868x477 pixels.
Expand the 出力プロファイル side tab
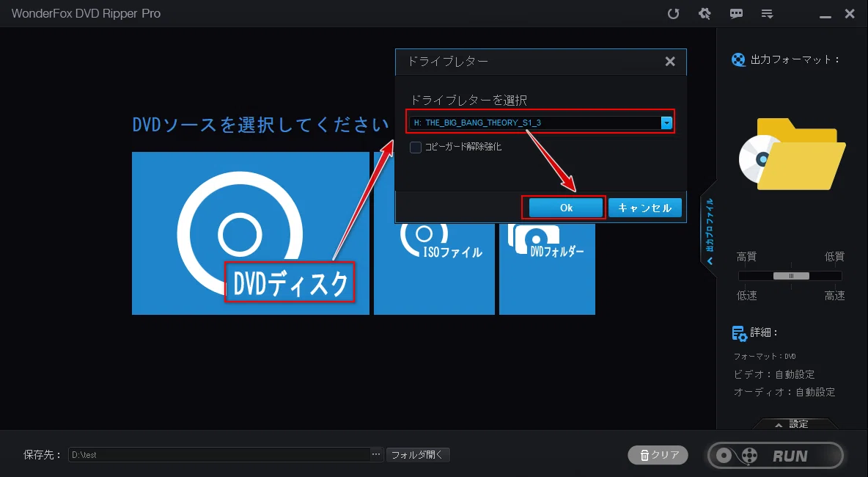[709, 230]
